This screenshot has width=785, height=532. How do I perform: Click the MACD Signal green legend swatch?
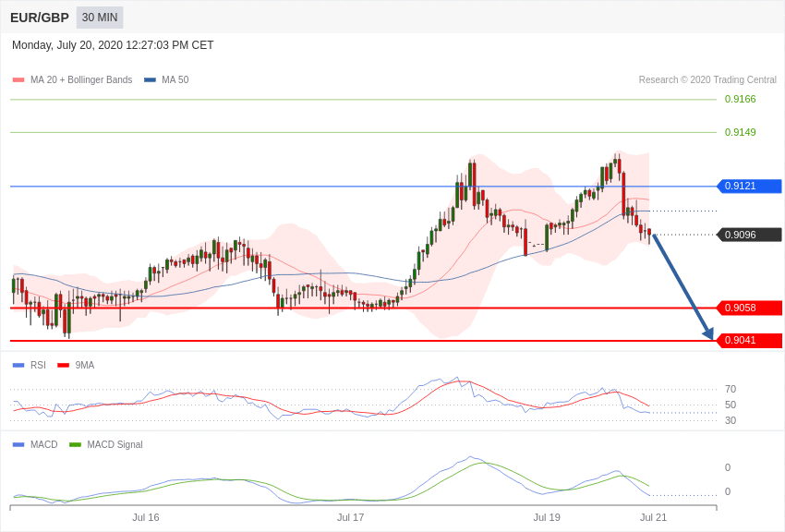(x=75, y=445)
